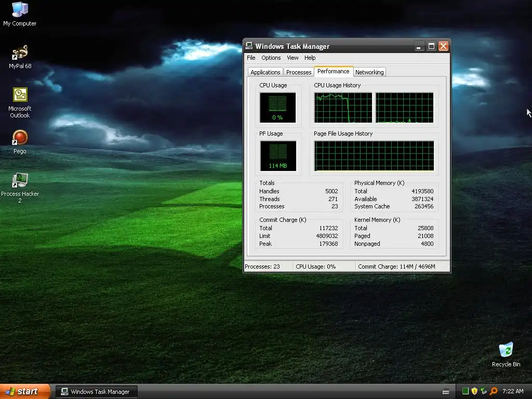Open the Help menu
The width and height of the screenshot is (532, 399).
coord(310,58)
